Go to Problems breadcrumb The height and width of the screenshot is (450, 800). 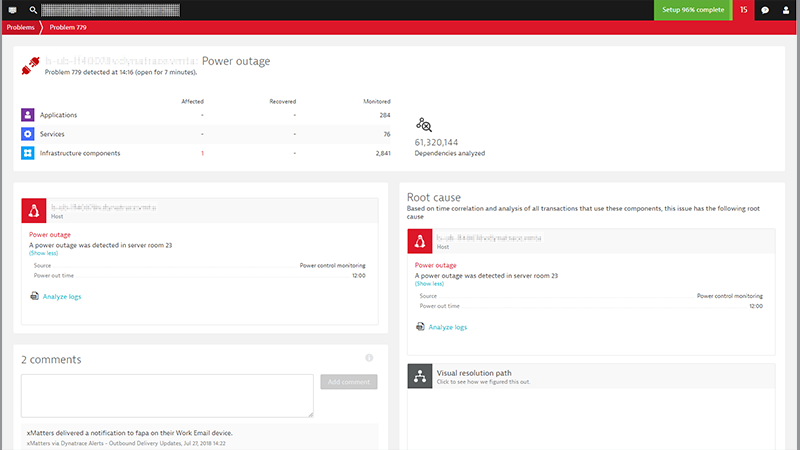20,27
